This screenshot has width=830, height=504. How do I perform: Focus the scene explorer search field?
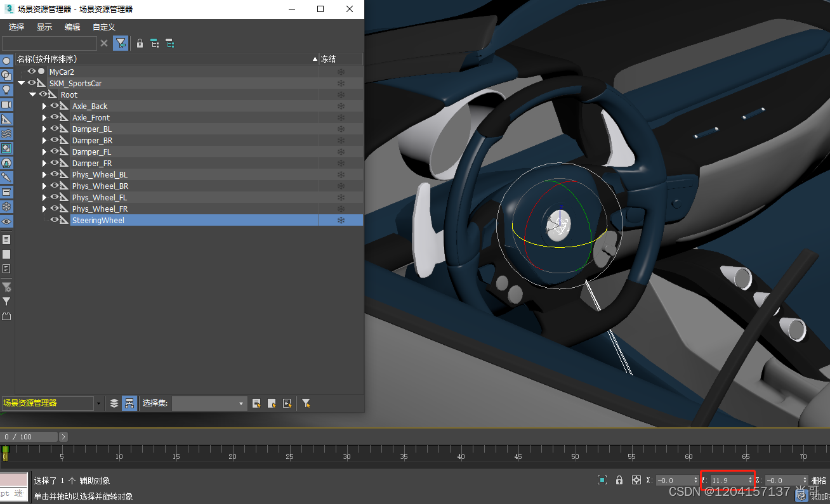point(49,43)
